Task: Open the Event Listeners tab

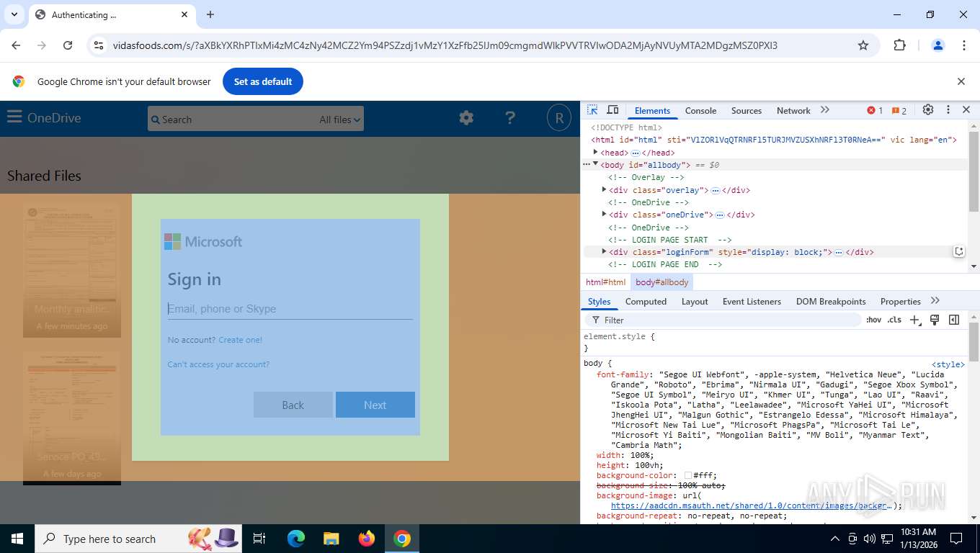Action: (x=752, y=302)
